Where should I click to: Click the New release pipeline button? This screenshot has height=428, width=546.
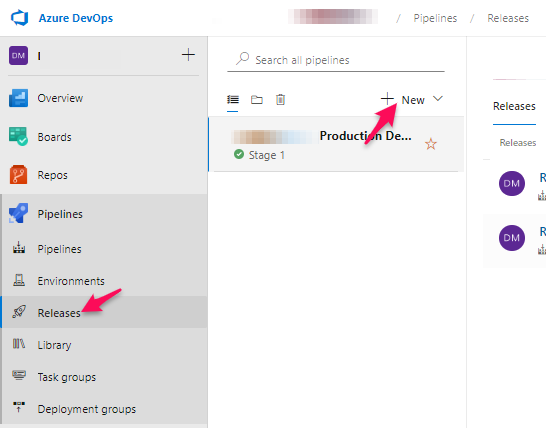point(403,100)
